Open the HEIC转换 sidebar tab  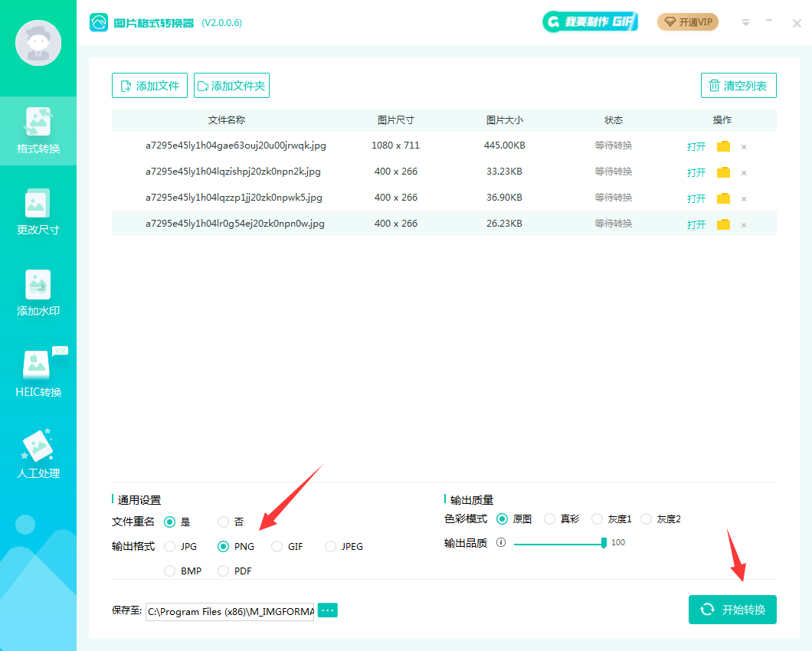click(x=38, y=374)
